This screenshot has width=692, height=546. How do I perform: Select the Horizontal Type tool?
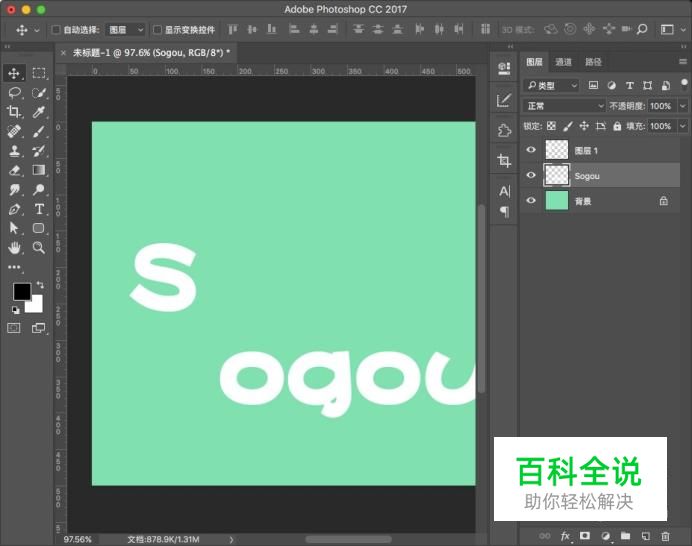click(x=39, y=209)
